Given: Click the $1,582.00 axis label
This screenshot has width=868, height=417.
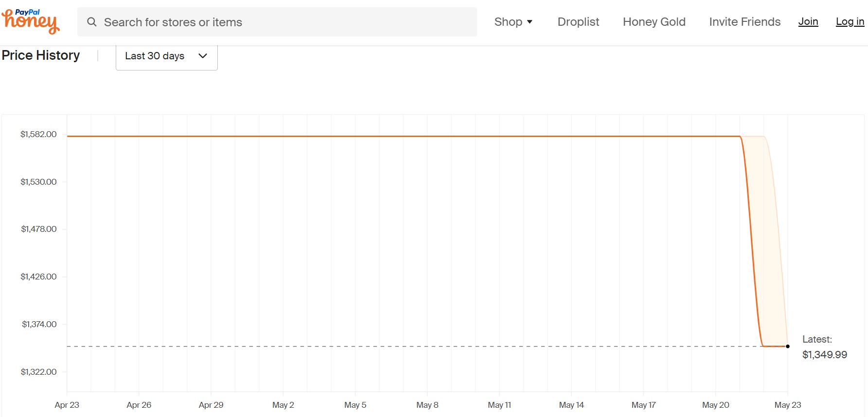Looking at the screenshot, I should [38, 134].
